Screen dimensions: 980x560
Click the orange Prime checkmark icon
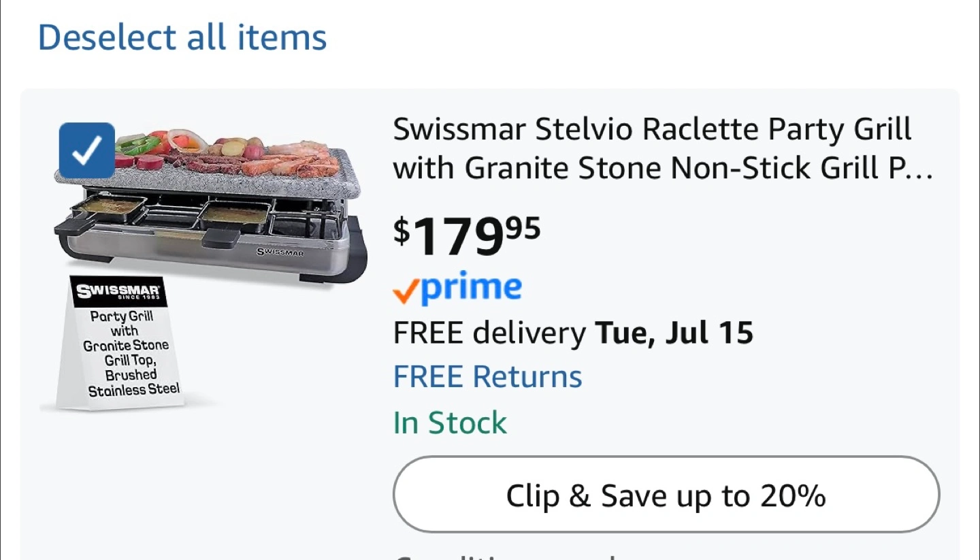click(x=406, y=293)
